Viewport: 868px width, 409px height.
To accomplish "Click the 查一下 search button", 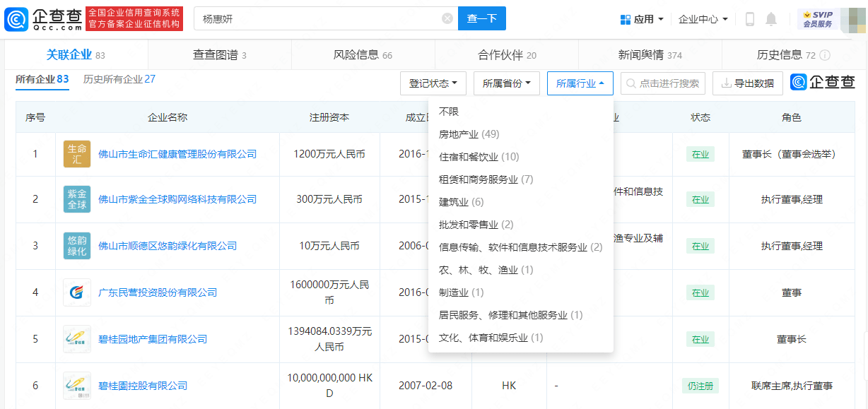I will tap(482, 19).
